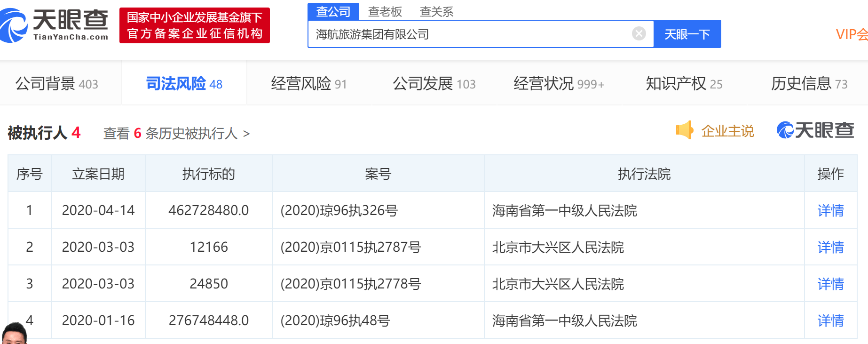
Task: Select 北京市大兴区人民法院 in row 2
Action: tap(558, 247)
